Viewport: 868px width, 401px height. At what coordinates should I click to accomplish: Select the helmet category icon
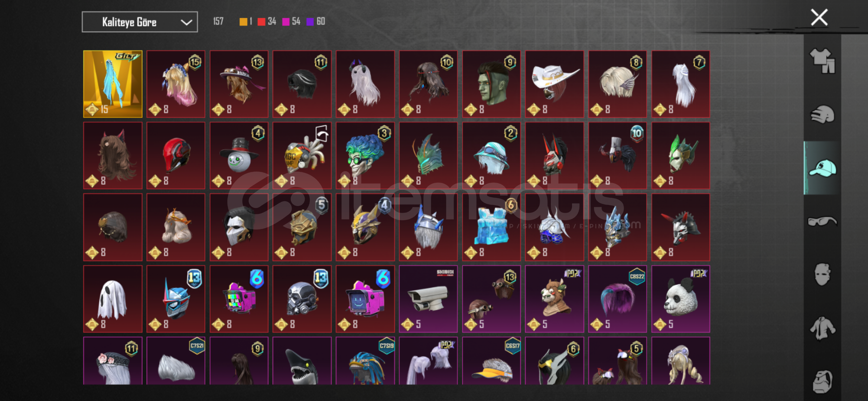pos(822,114)
